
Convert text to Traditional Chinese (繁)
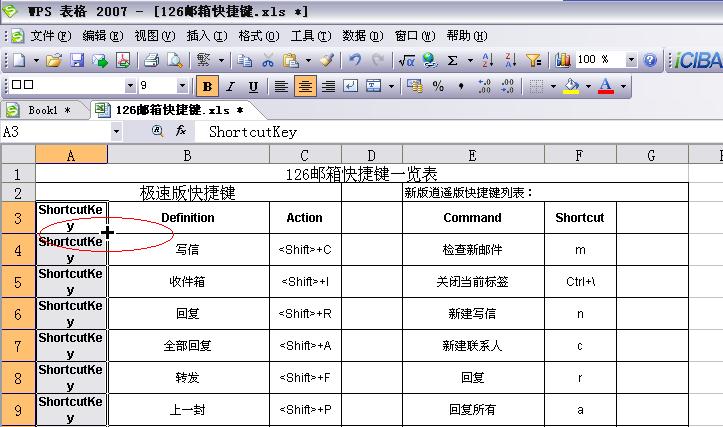coord(203,60)
